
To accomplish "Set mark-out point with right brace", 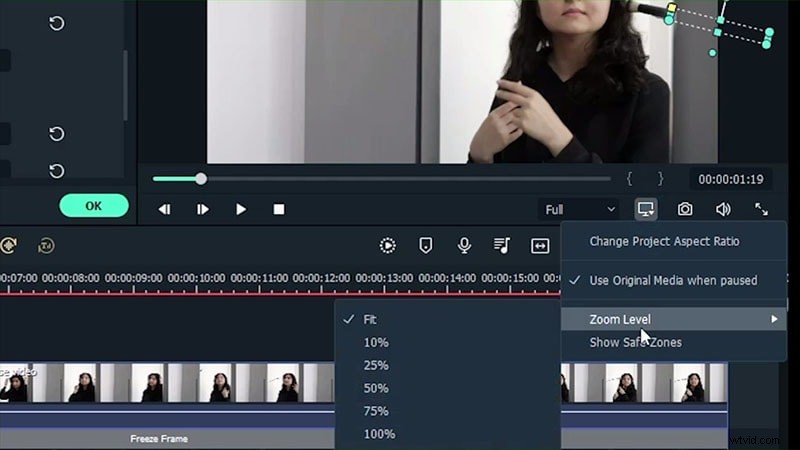I will tap(660, 179).
